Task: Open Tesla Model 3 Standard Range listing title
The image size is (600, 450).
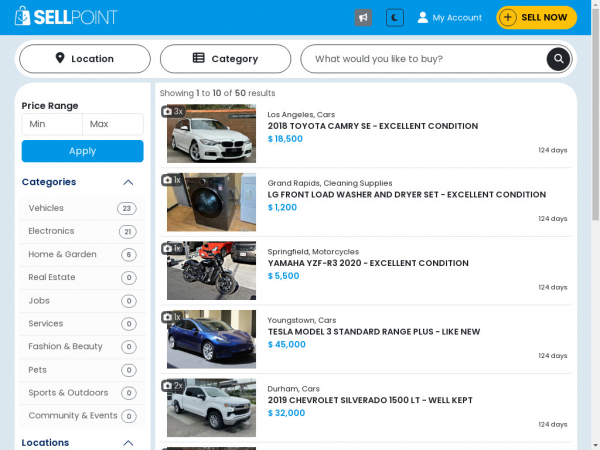Action: (373, 331)
